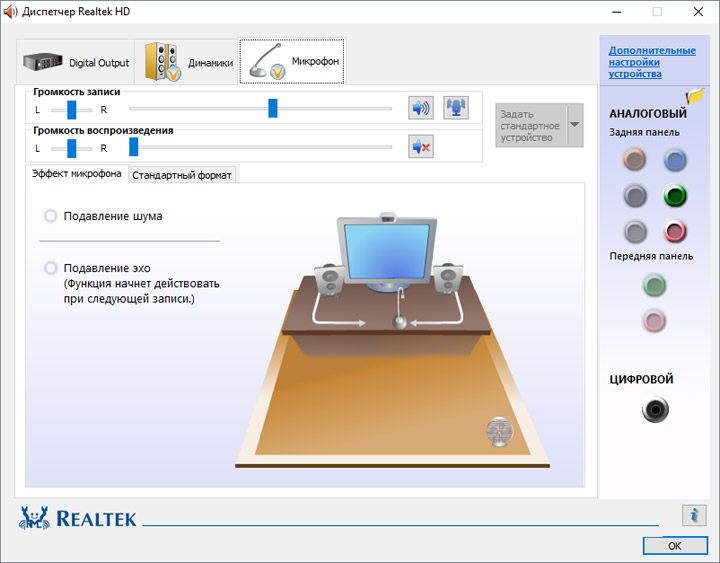The image size is (720, 563).
Task: Open connector settings folder icon
Action: point(695,96)
